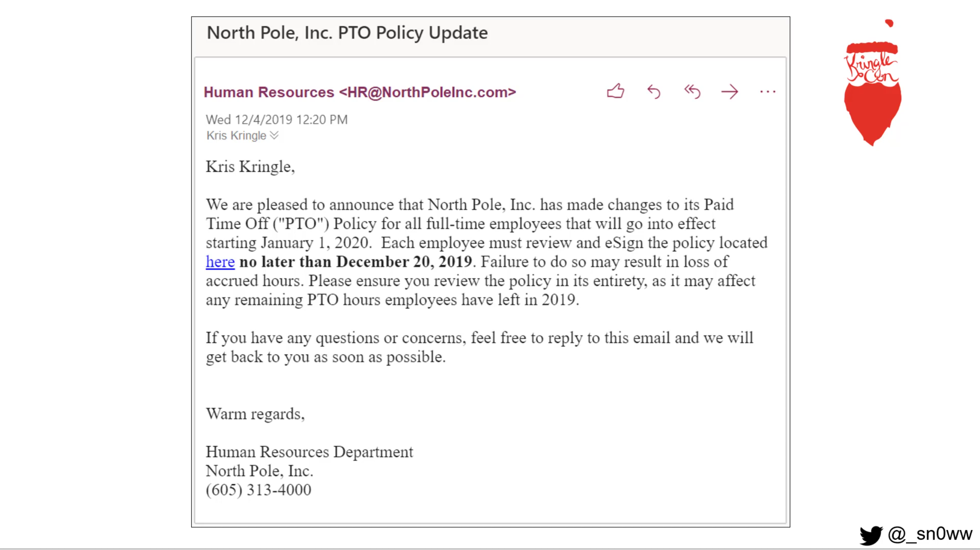
Task: Click the Human Resources Department signature line
Action: (309, 452)
